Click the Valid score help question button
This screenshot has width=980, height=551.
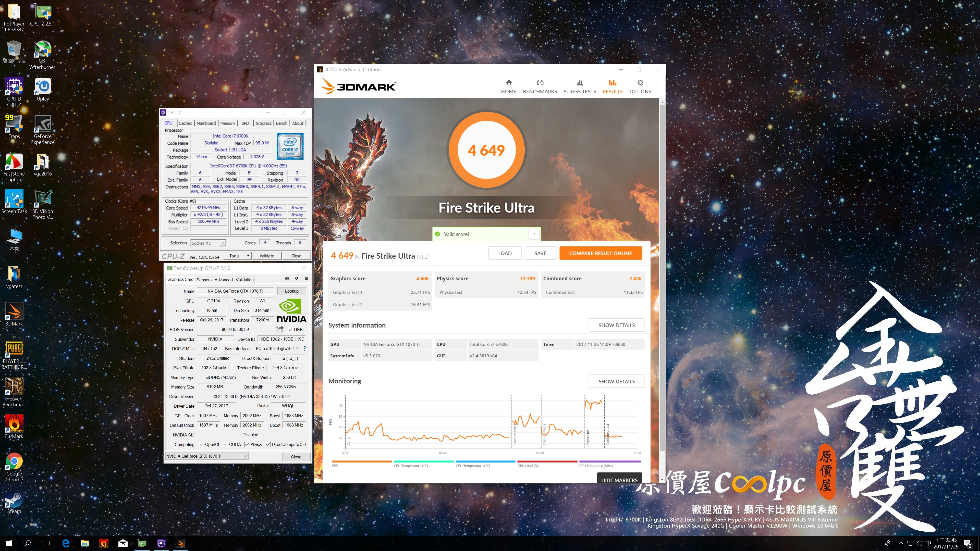click(534, 234)
